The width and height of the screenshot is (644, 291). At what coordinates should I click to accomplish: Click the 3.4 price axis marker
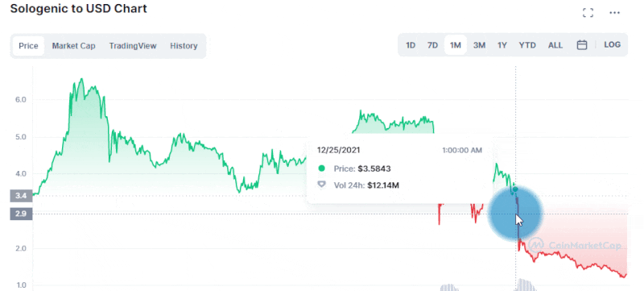click(x=21, y=196)
